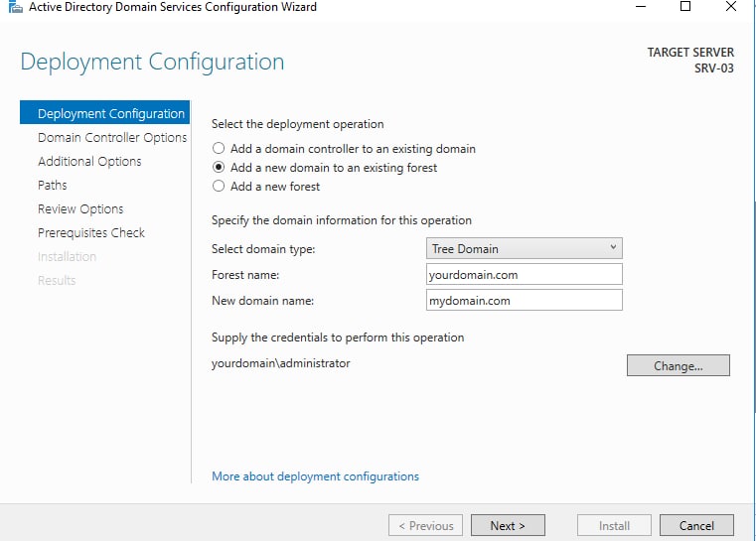Select the Prerequisites Check step

pyautogui.click(x=91, y=232)
